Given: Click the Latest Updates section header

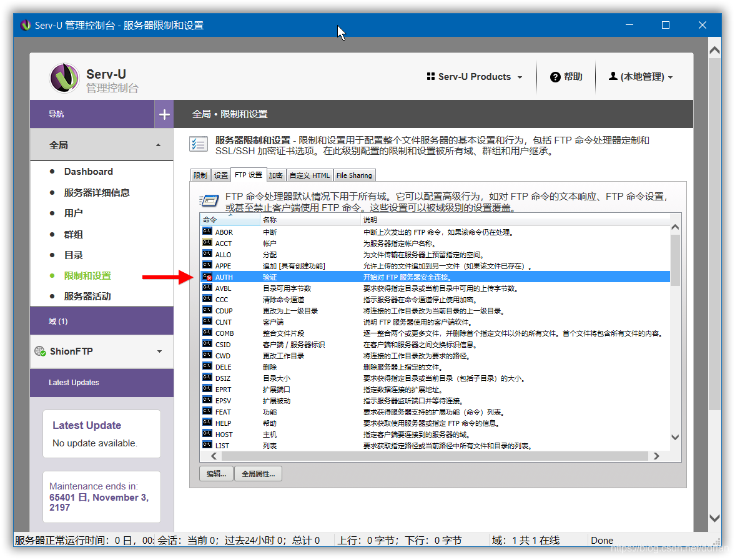Looking at the screenshot, I should pos(102,383).
